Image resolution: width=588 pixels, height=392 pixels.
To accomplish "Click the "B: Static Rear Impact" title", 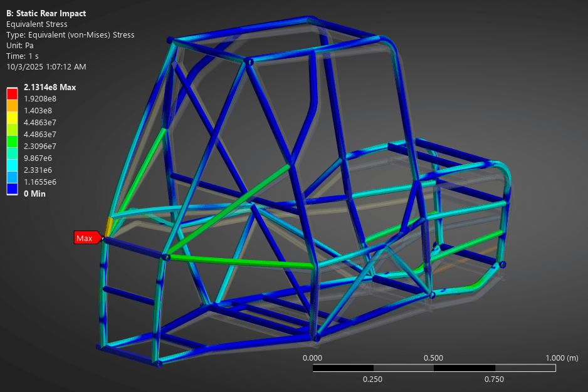I will 46,13.
